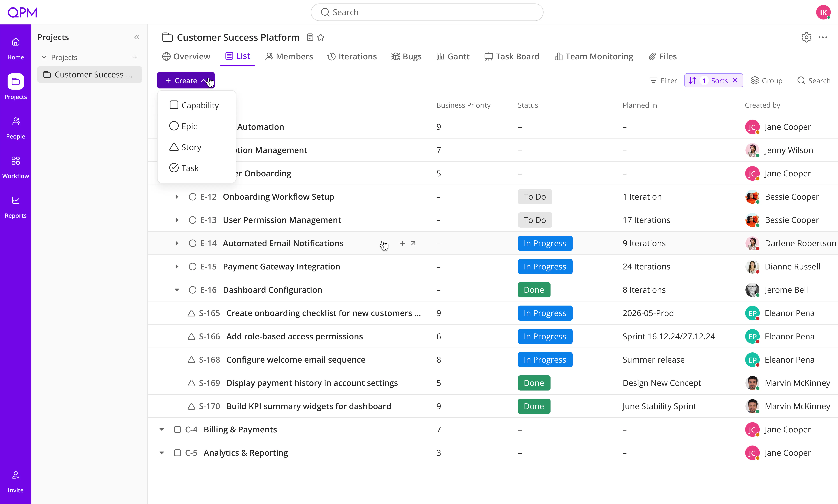Screen dimensions: 838x504
Task: Switch to the Overview tab
Action: tap(186, 56)
